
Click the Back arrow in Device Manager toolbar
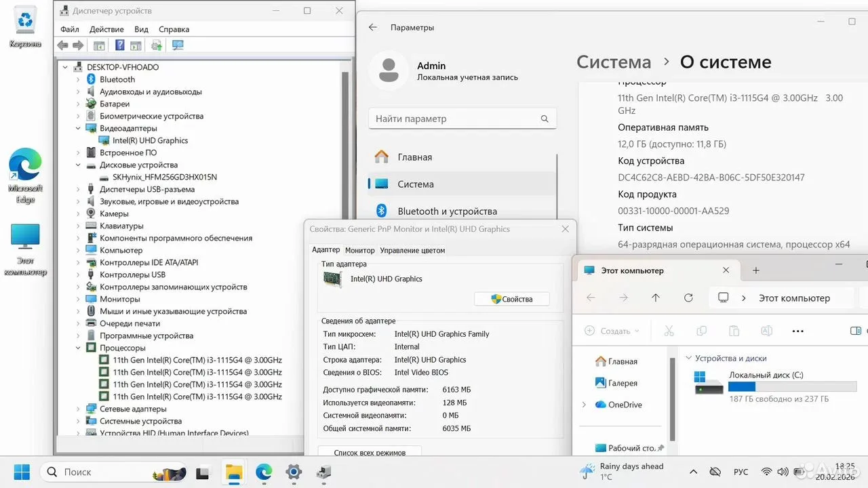pos(62,45)
